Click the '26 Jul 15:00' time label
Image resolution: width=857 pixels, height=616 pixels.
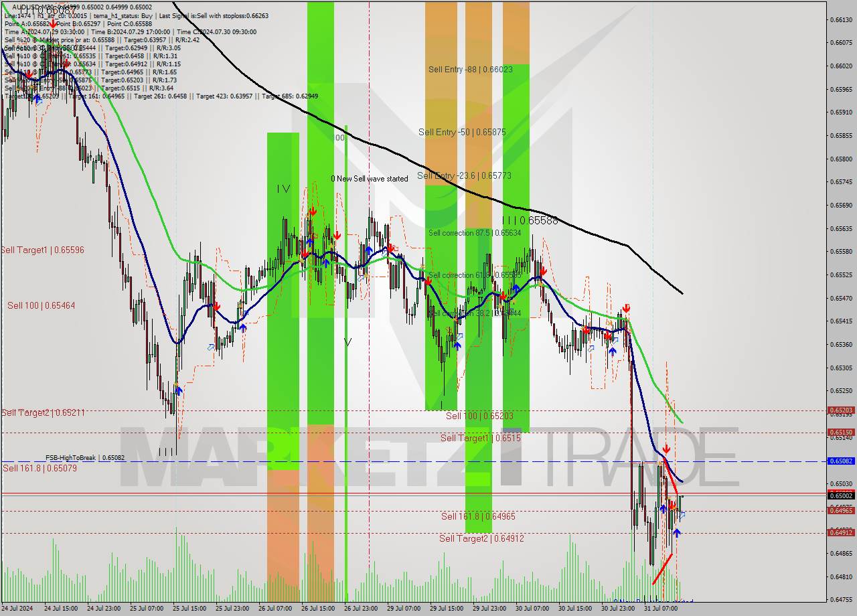point(318,609)
